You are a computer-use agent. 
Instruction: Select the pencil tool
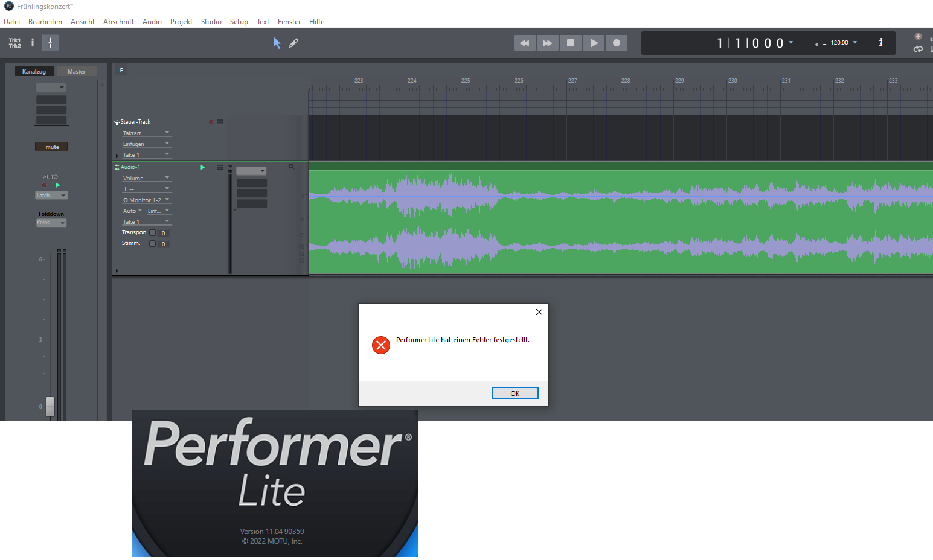(x=293, y=43)
